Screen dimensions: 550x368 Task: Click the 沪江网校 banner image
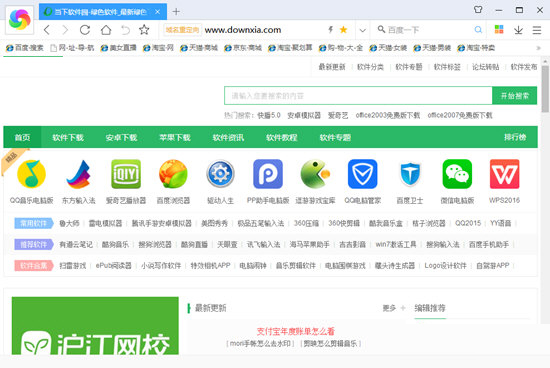tap(95, 326)
